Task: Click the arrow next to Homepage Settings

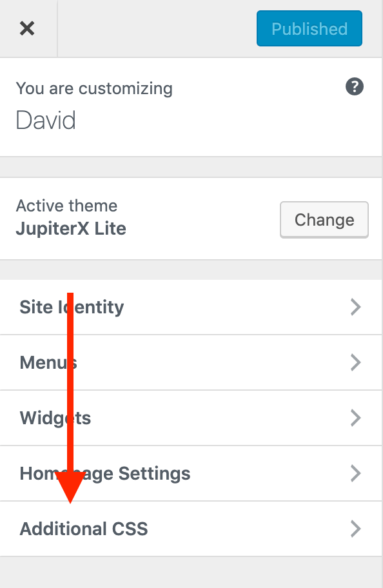Action: [355, 473]
